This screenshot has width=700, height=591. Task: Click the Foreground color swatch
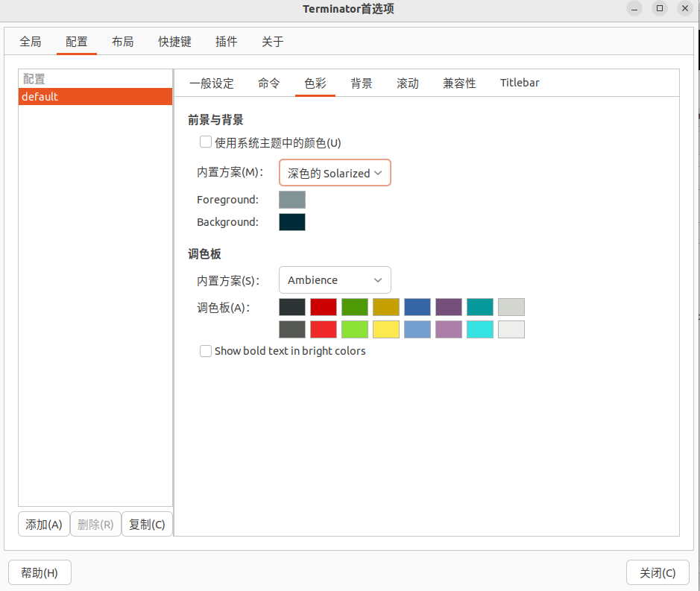click(291, 200)
